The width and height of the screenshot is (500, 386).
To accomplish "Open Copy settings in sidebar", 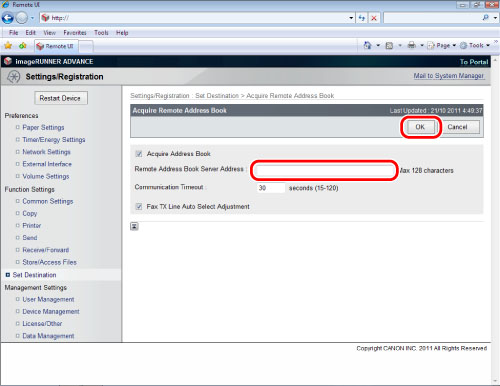I will (x=30, y=213).
